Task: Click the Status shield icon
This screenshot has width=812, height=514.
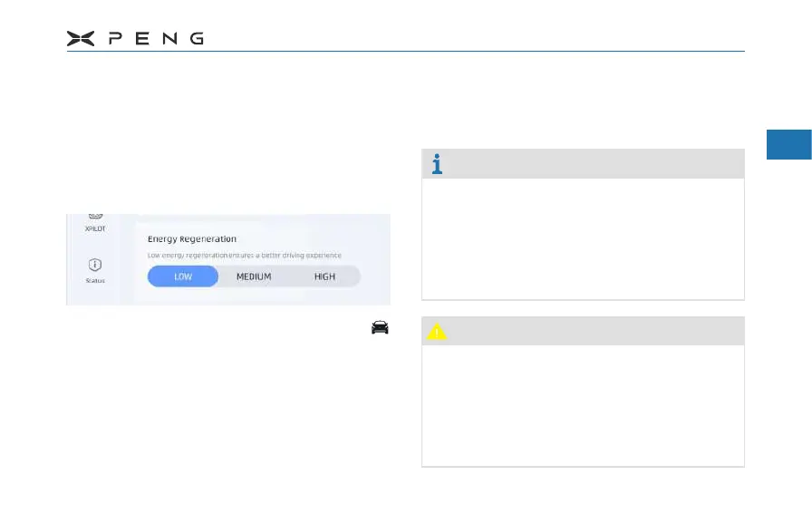Action: [95, 265]
